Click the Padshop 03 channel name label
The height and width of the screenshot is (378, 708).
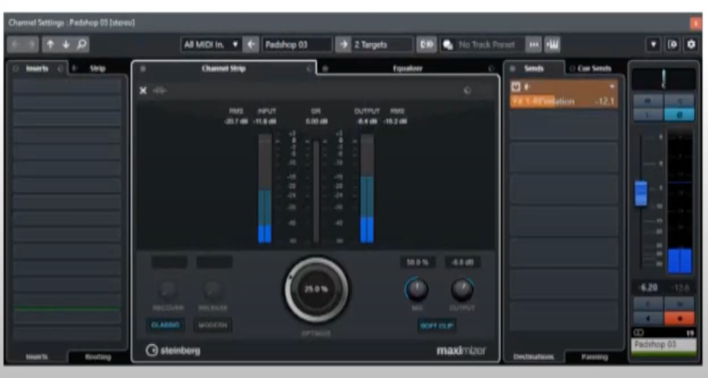[663, 345]
